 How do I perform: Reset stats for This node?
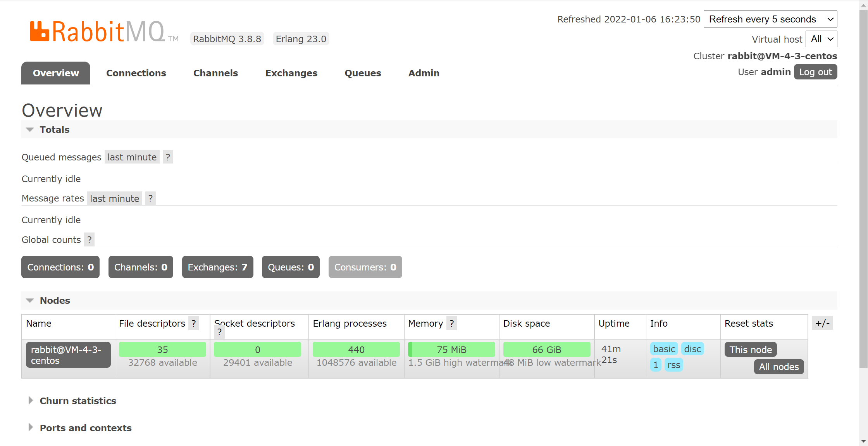pos(751,350)
